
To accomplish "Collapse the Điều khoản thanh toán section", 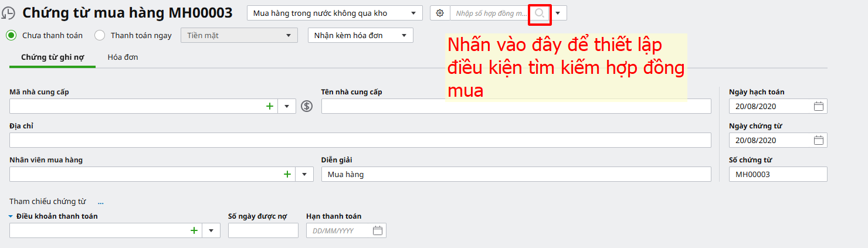I will pos(11,216).
